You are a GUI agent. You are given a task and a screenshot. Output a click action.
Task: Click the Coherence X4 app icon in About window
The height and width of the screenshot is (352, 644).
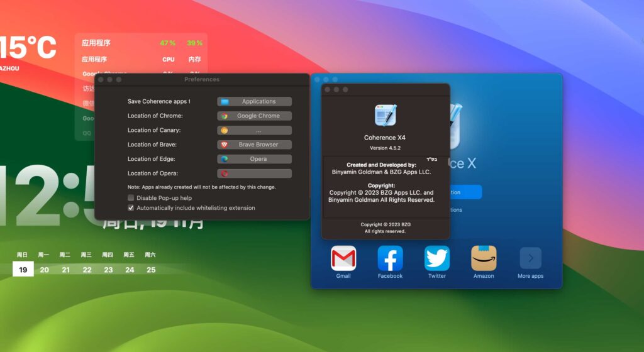(386, 115)
